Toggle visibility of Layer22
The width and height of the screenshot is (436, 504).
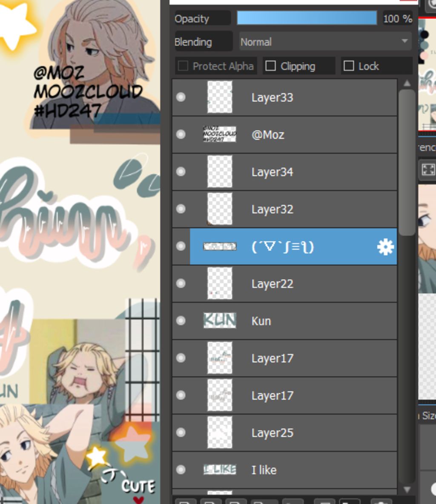[181, 283]
